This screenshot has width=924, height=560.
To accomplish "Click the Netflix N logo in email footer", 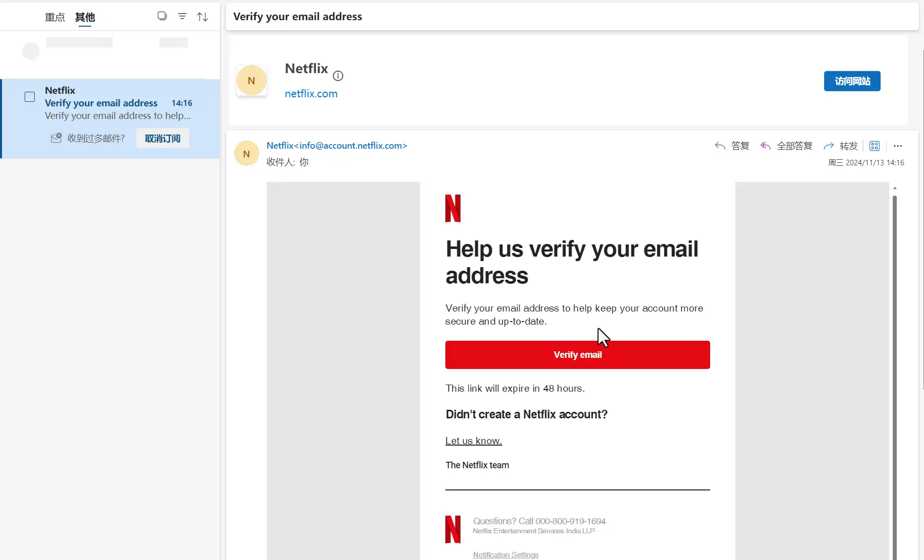I will click(453, 529).
